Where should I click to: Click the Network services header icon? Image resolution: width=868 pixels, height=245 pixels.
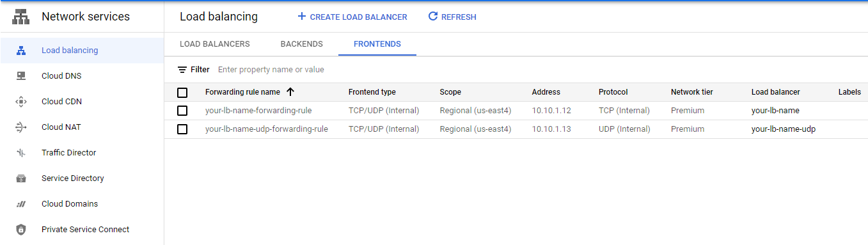pos(21,17)
